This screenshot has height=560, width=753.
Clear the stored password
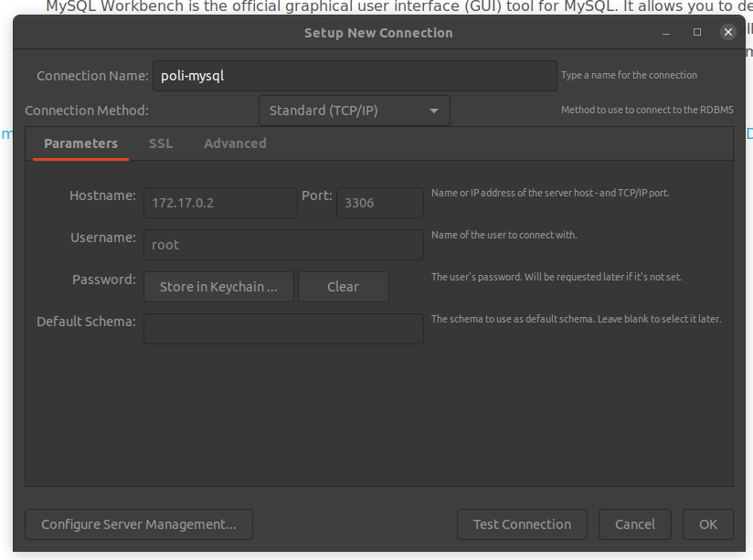pyautogui.click(x=344, y=287)
